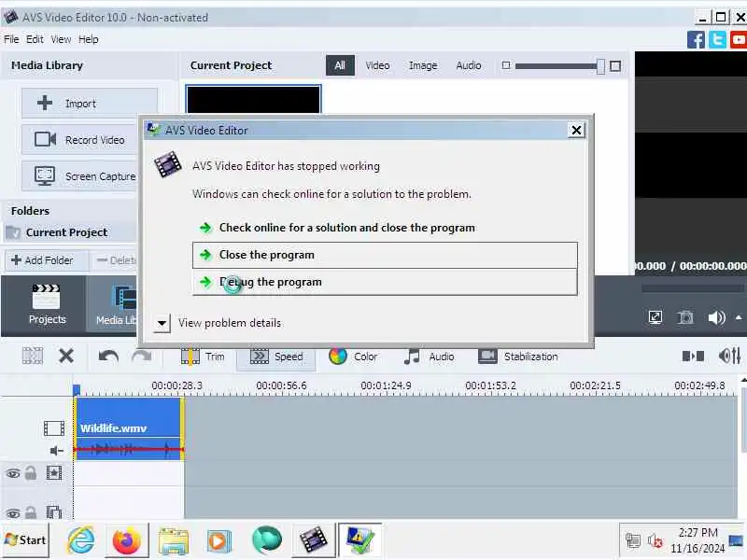Screen dimensions: 747x560
Task: Adjust the thumbnail size slider handle
Action: click(x=600, y=66)
